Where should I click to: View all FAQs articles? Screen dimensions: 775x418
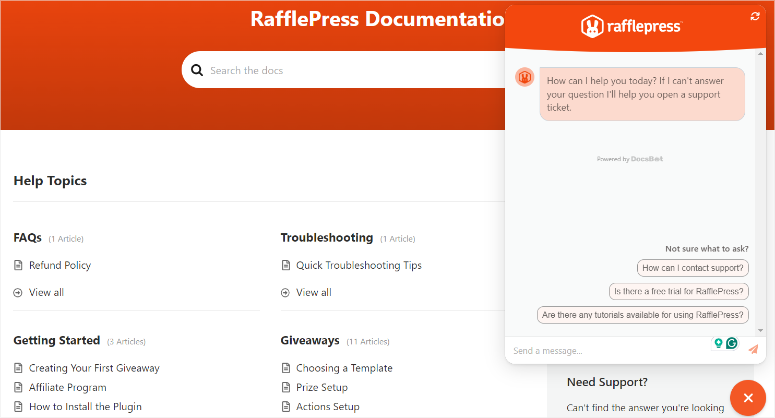[x=46, y=293]
